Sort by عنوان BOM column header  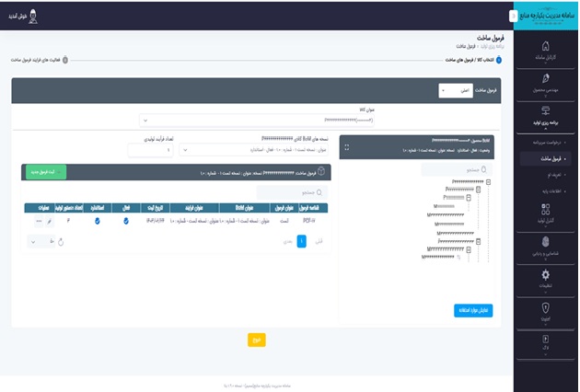[x=244, y=208]
